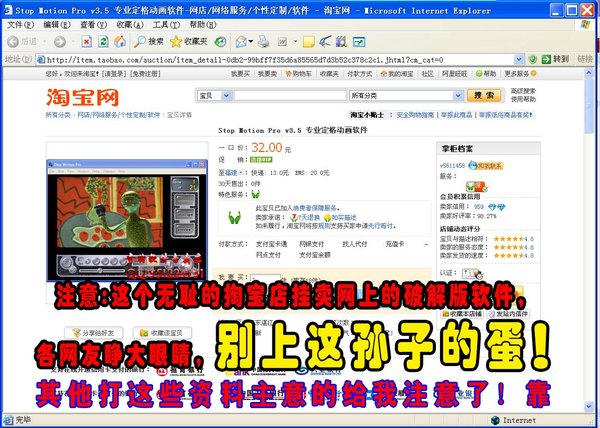
Task: Open the 文件(F) menu
Action: coord(21,25)
